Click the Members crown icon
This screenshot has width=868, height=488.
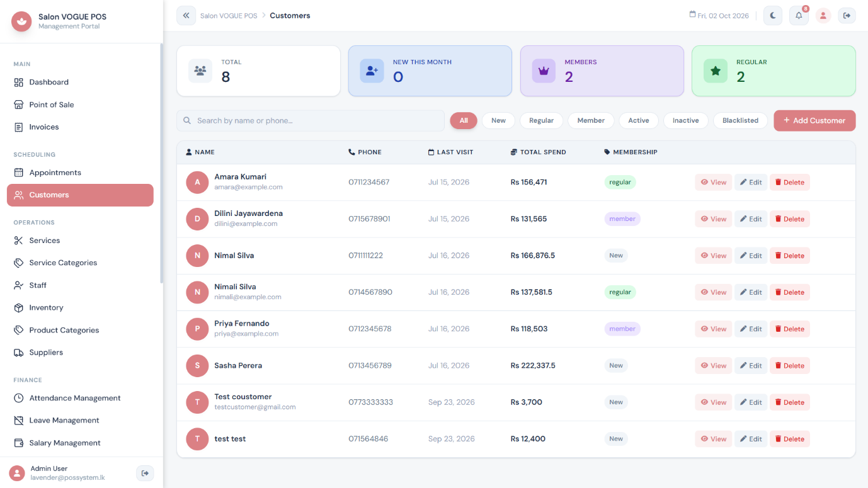tap(544, 71)
